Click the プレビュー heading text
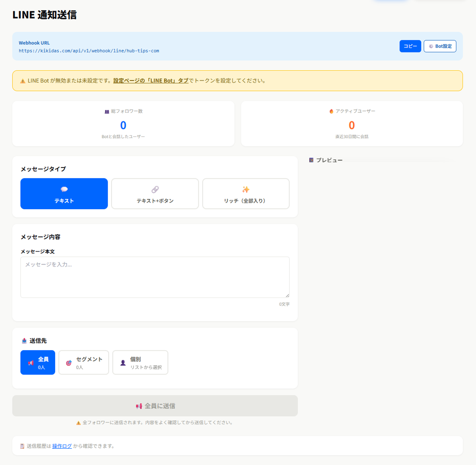This screenshot has height=465, width=476. [329, 160]
